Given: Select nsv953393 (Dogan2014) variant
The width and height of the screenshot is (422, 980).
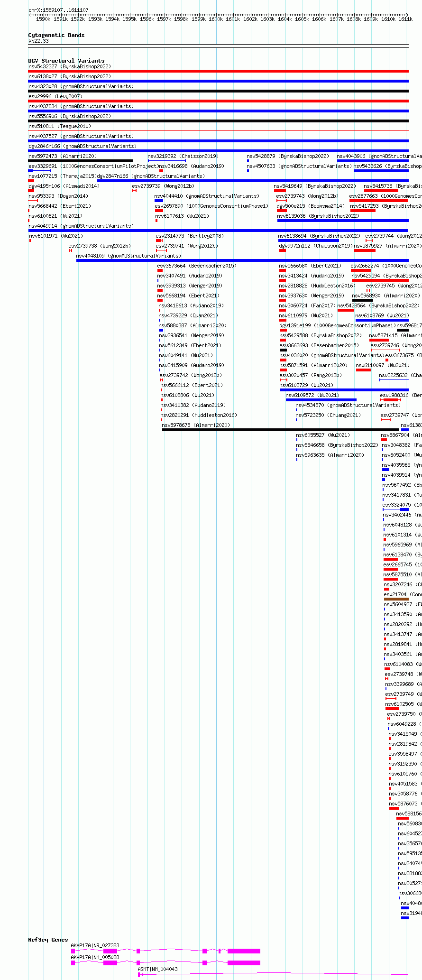Looking at the screenshot, I should [x=58, y=196].
